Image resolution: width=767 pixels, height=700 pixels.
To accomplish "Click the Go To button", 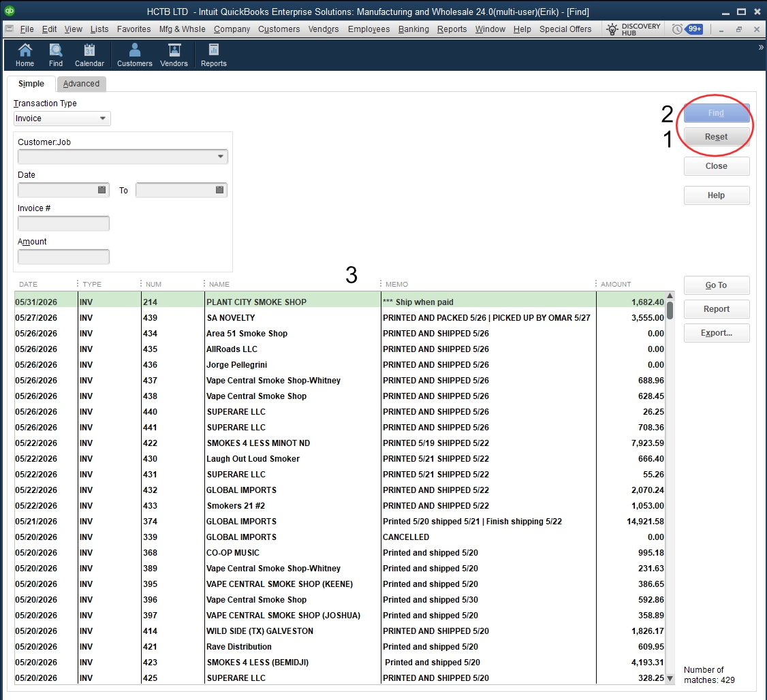I will point(716,285).
